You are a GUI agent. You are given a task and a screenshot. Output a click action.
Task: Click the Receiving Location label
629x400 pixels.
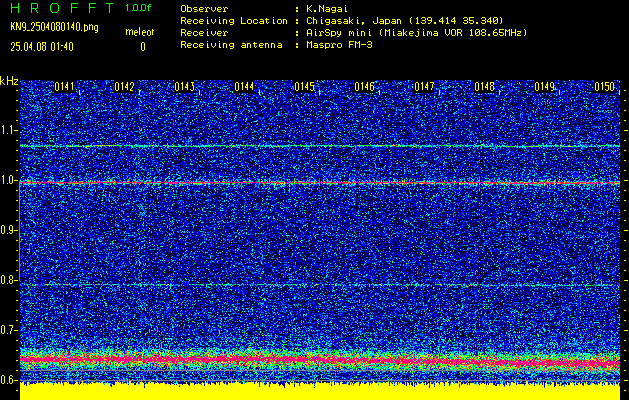click(234, 21)
